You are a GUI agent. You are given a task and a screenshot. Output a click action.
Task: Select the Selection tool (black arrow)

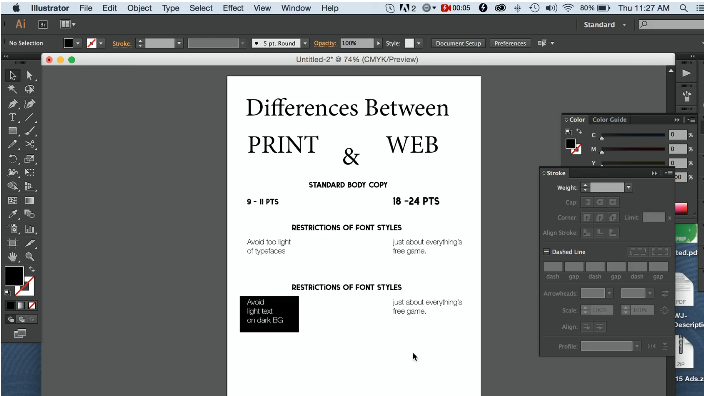[13, 75]
